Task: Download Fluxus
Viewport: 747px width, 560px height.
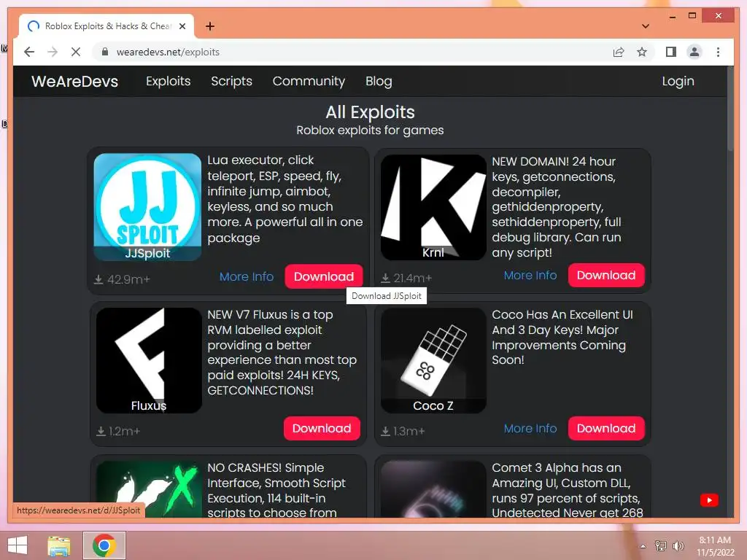Action: (322, 428)
